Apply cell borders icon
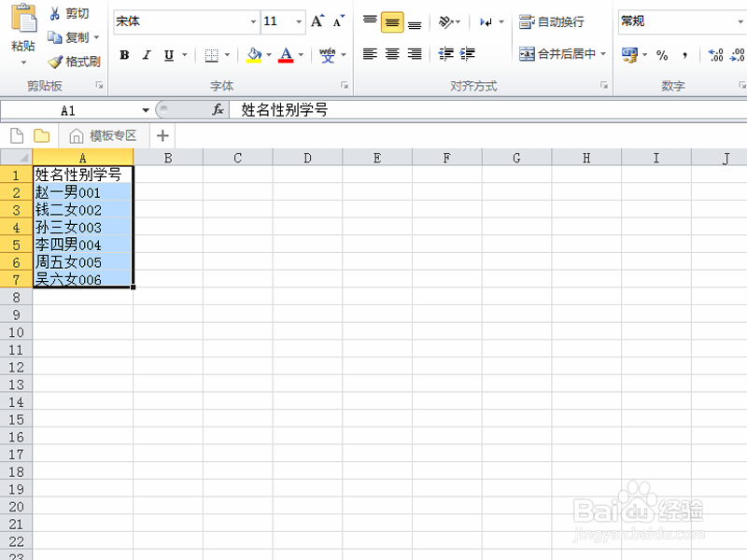 (x=212, y=56)
